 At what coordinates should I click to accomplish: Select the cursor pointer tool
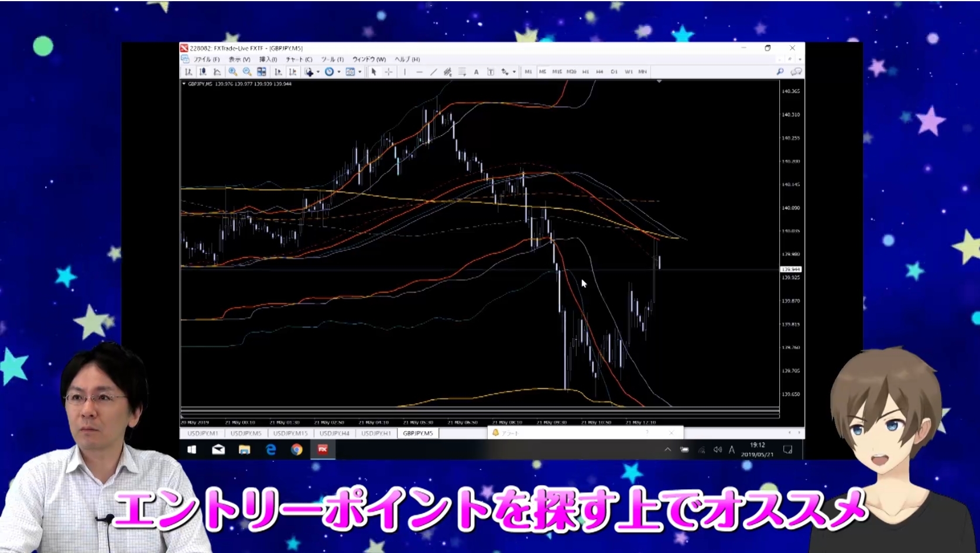(x=374, y=71)
